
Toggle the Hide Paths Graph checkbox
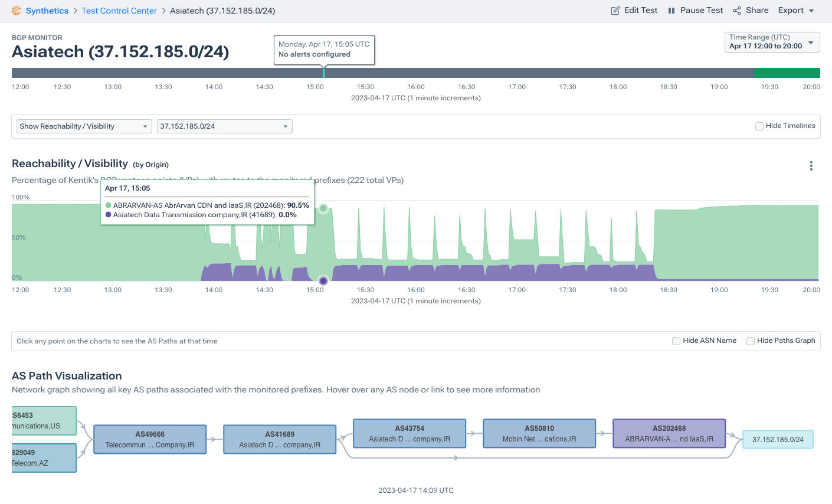coord(751,341)
